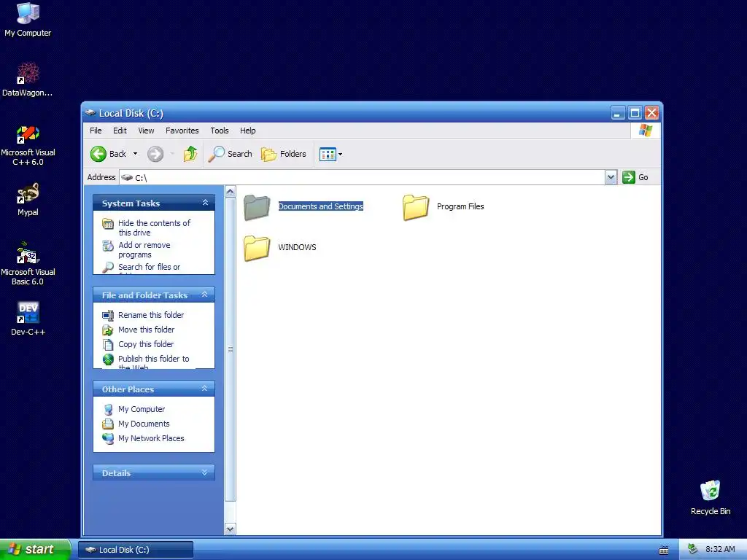Image resolution: width=747 pixels, height=560 pixels.
Task: Open the Address bar dropdown
Action: 611,177
